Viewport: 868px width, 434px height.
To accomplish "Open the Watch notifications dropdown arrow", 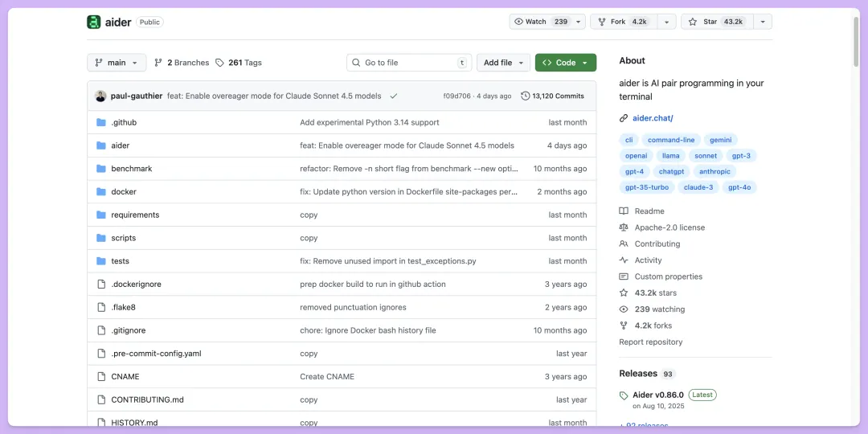I will (x=579, y=22).
